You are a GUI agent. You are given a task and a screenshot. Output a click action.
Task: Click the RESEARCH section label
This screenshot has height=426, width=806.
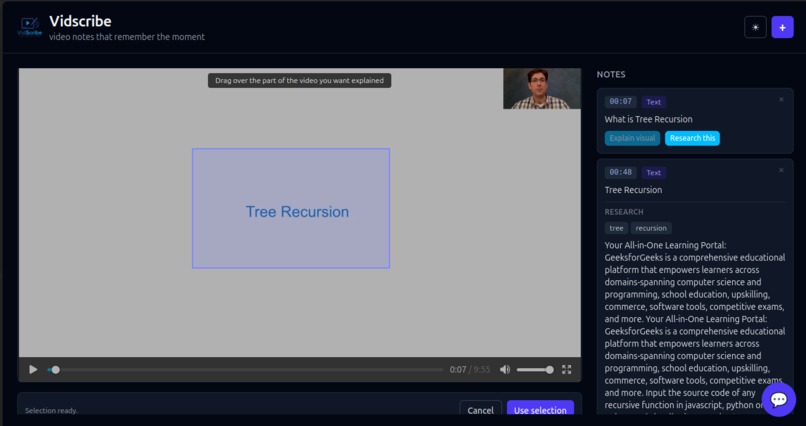(624, 212)
